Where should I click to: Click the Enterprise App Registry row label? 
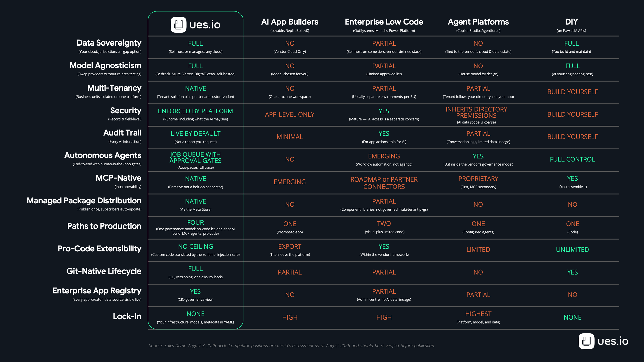(97, 291)
